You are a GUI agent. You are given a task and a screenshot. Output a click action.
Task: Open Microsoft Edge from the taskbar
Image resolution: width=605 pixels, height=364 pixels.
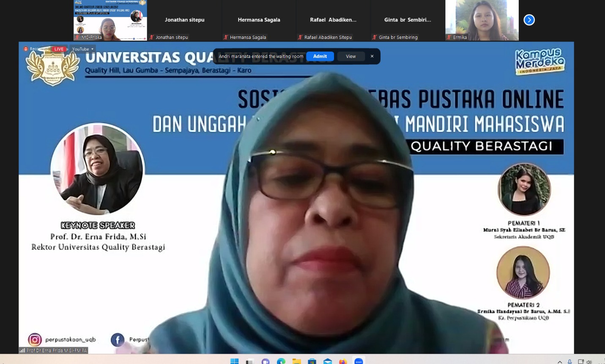tap(281, 361)
